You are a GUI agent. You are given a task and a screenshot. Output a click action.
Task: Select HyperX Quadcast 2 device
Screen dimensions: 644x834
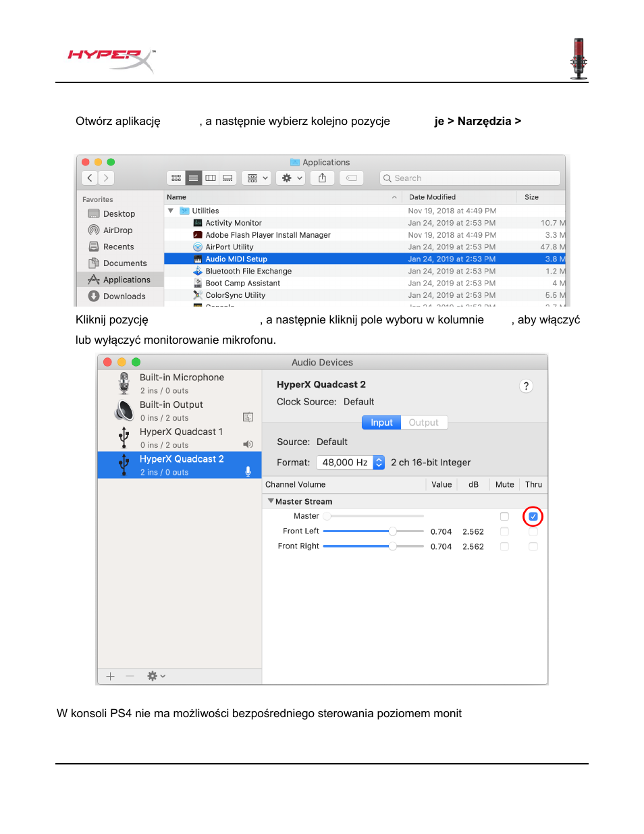pos(180,465)
